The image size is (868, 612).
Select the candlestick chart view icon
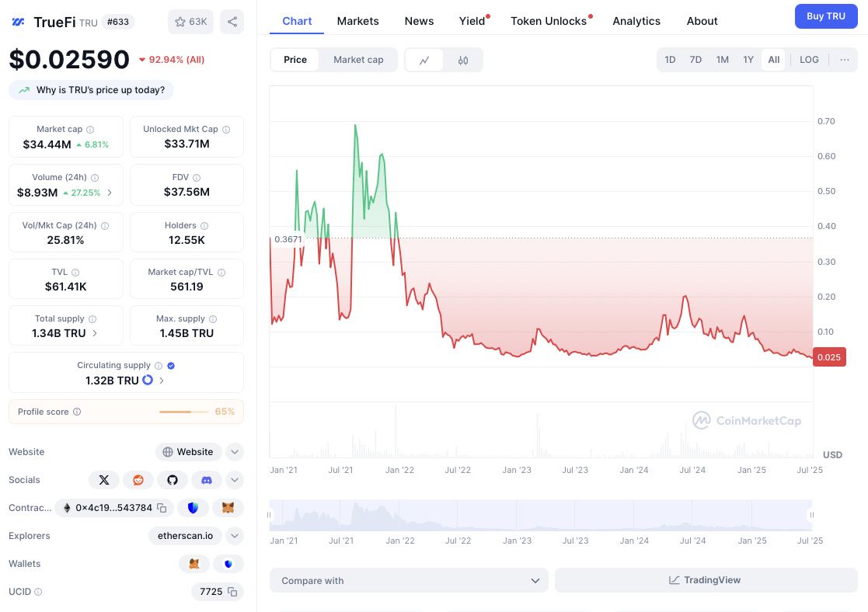(463, 60)
